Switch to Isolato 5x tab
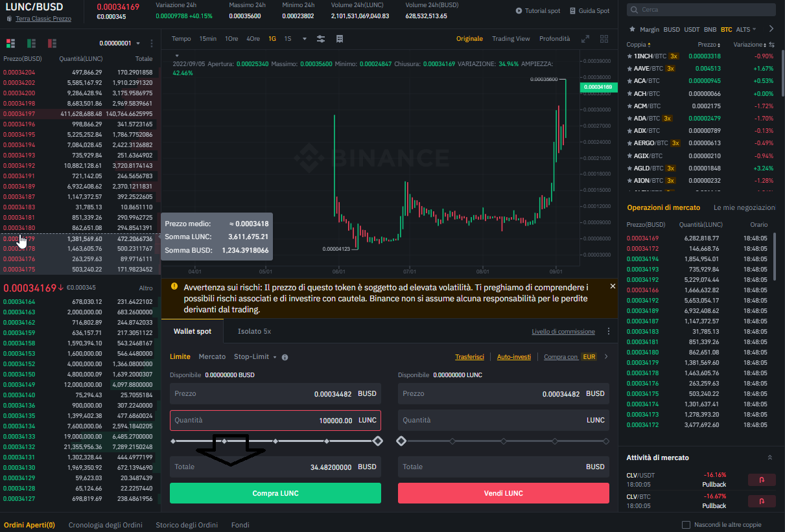 (x=254, y=331)
